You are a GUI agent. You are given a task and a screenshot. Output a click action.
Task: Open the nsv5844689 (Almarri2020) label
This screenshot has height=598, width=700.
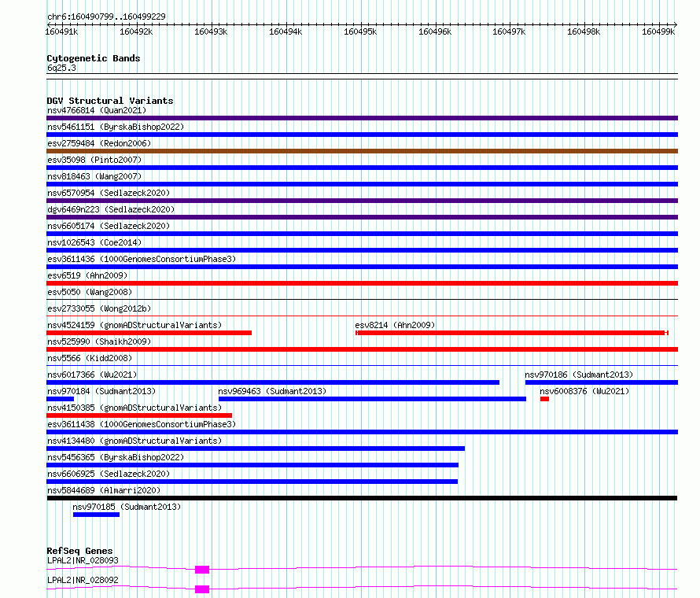(104, 490)
